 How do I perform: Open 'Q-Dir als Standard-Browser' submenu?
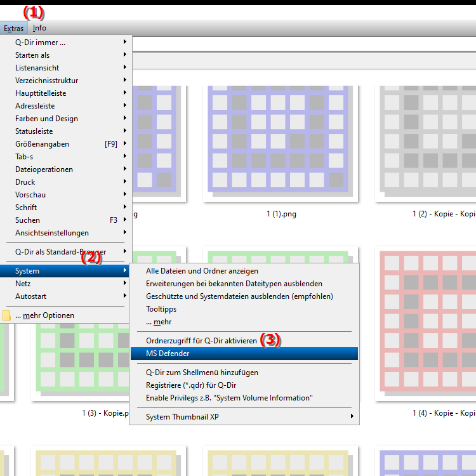pyautogui.click(x=66, y=252)
